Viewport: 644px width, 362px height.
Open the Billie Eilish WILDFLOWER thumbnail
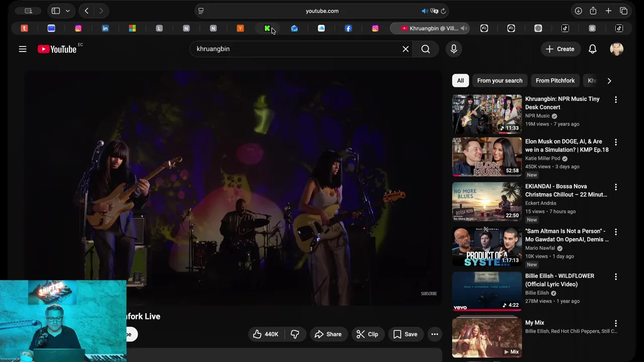pos(487,291)
